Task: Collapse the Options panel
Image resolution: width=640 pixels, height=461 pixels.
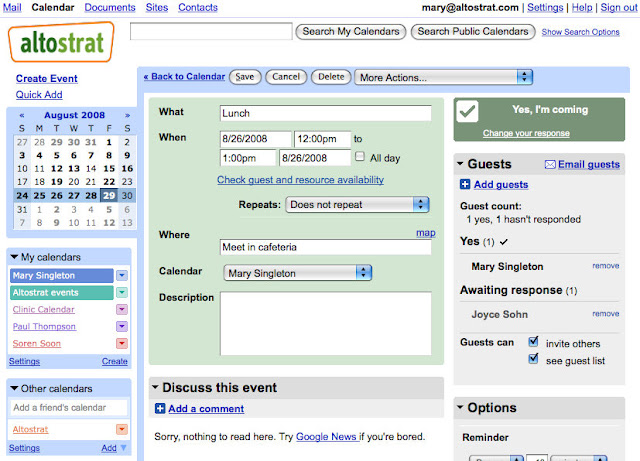Action: [x=460, y=407]
